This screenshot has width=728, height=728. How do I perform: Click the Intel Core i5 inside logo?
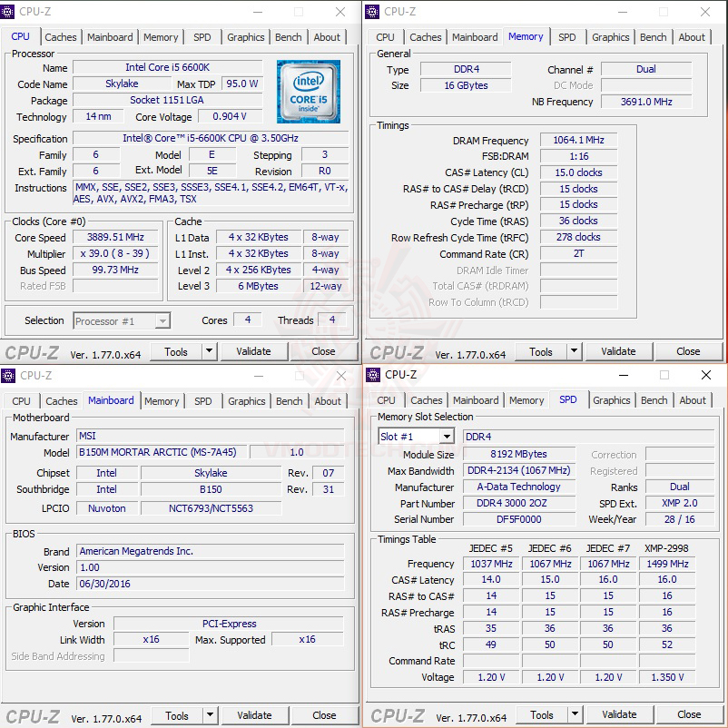(309, 92)
